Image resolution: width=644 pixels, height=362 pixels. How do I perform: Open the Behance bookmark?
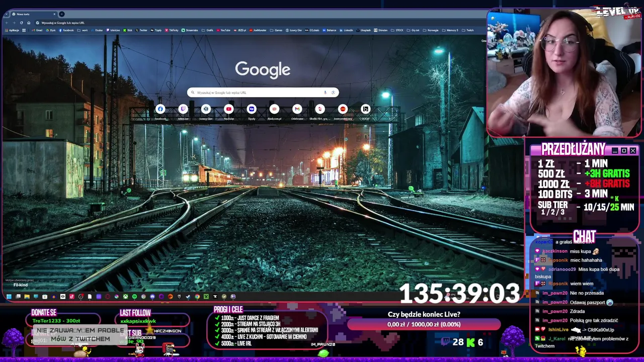point(330,30)
